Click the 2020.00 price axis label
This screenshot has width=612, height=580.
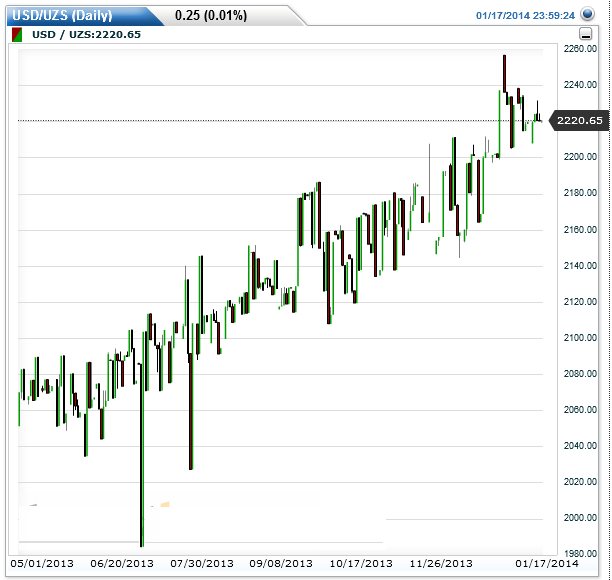click(x=580, y=481)
